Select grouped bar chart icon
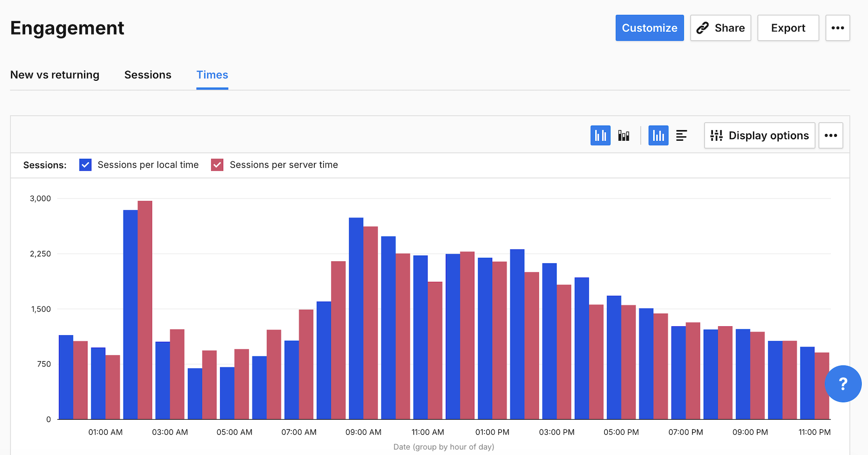The height and width of the screenshot is (455, 868). tap(600, 135)
